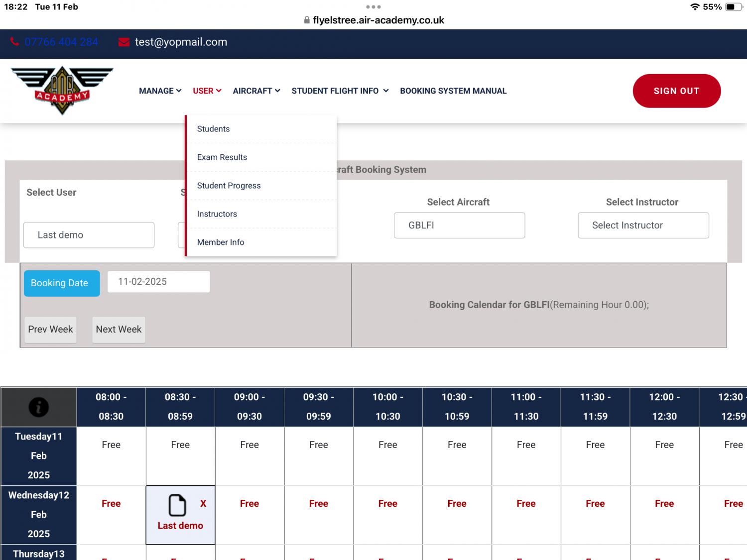This screenshot has width=747, height=560.
Task: Select Member Info from the USER menu
Action: point(221,242)
